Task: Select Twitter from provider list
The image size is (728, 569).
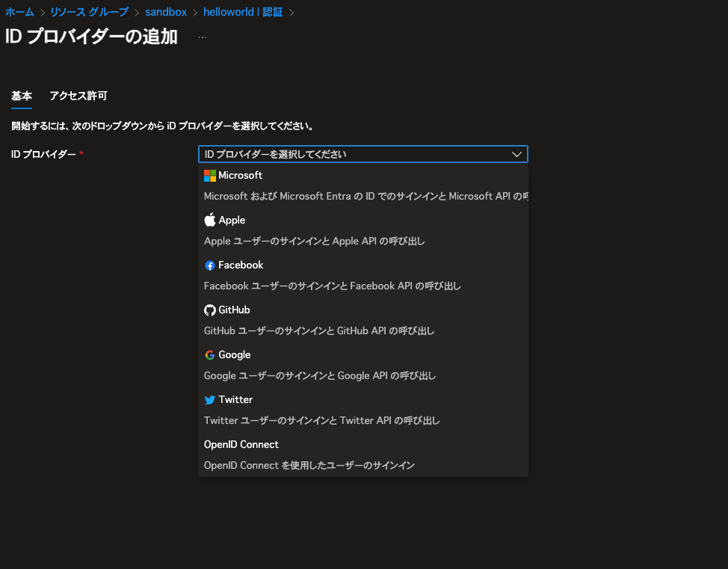Action: (x=363, y=410)
